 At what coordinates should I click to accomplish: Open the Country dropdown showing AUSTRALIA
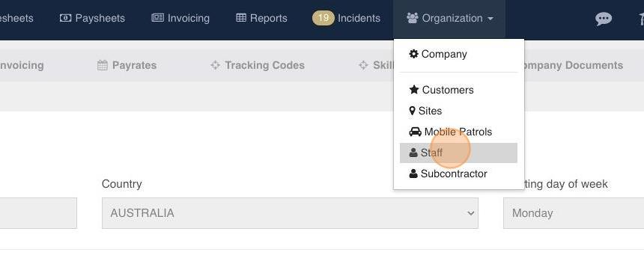coord(290,213)
